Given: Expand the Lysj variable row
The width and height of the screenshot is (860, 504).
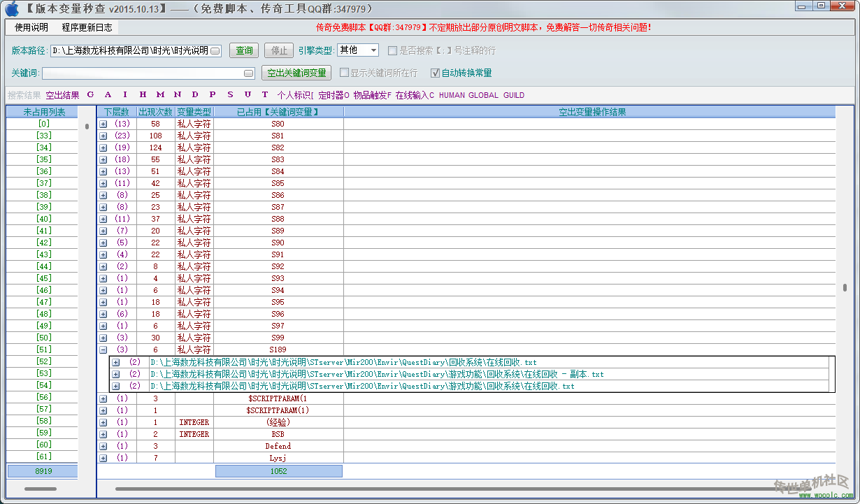Looking at the screenshot, I should (103, 458).
